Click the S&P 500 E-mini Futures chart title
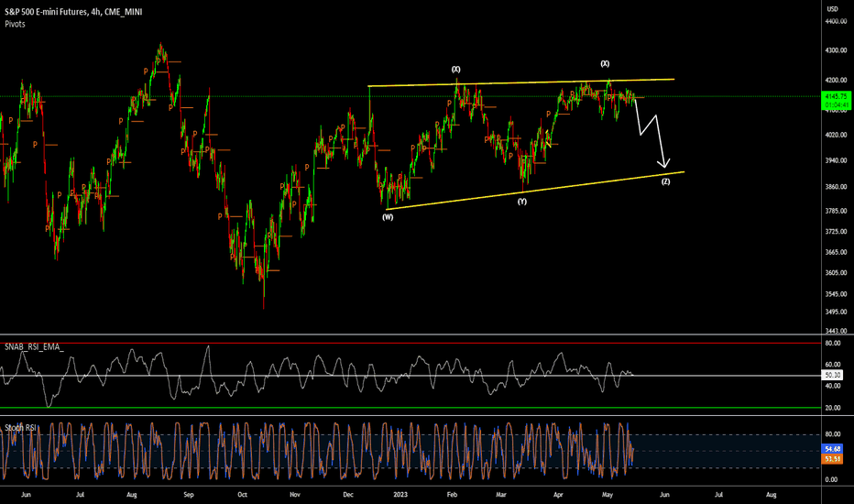854x504 pixels. pos(73,11)
